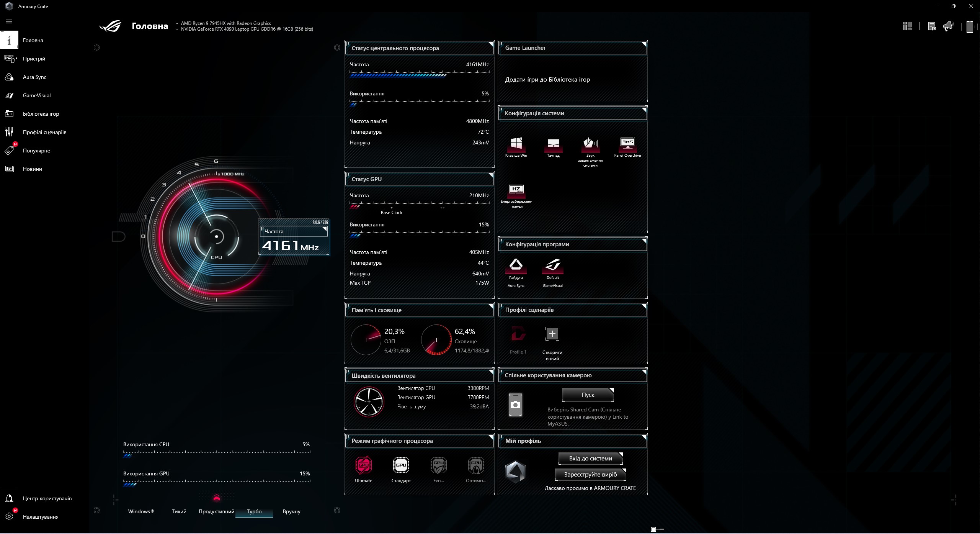Select the Еко GPU mode
The image size is (980, 534).
click(438, 465)
